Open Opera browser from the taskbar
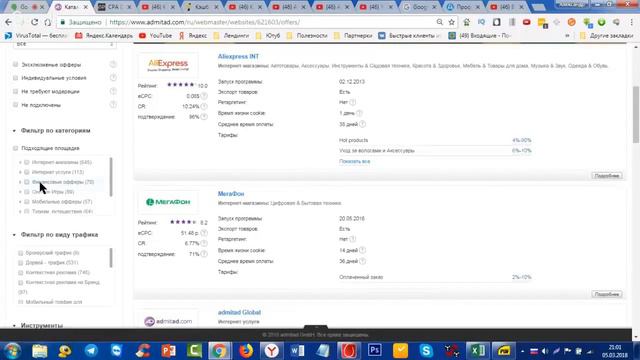The image size is (640, 360). point(349,351)
